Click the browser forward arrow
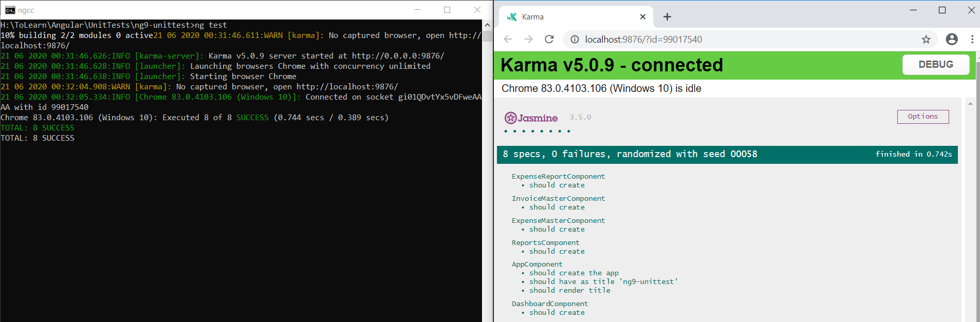The width and height of the screenshot is (980, 322). pos(528,40)
